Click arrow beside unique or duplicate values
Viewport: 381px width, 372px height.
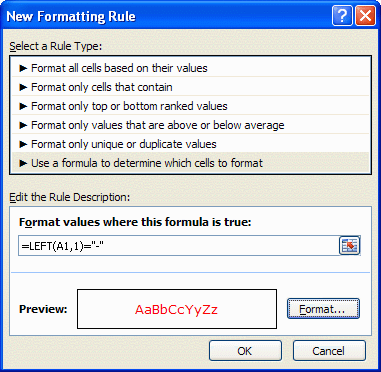click(x=23, y=144)
